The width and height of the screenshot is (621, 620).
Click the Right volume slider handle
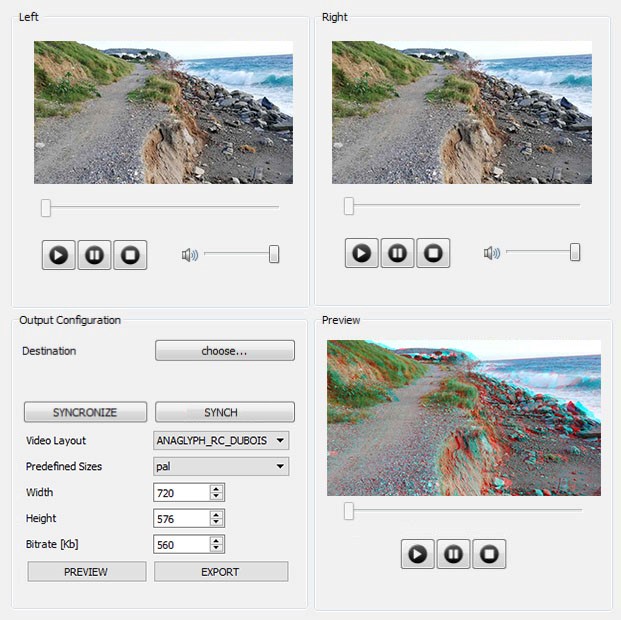click(x=575, y=252)
